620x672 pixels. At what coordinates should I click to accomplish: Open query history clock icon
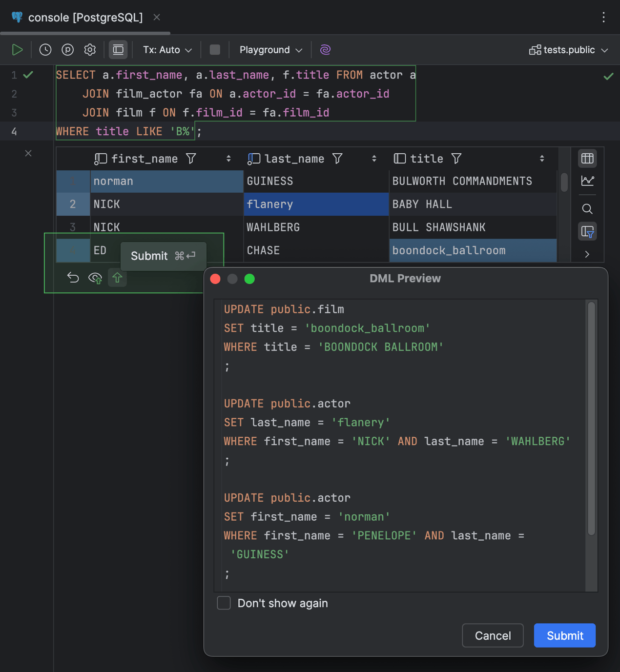click(45, 50)
